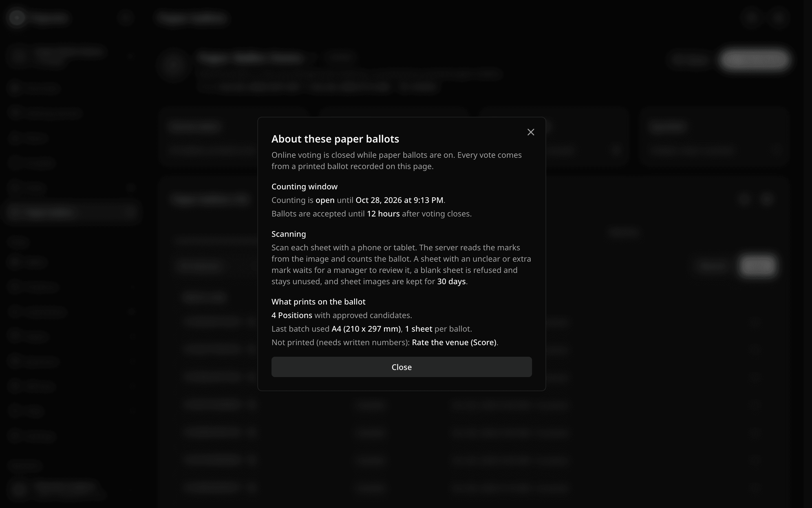Click 'What prints on the ballot' heading
Viewport: 812px width, 508px height.
click(x=318, y=302)
